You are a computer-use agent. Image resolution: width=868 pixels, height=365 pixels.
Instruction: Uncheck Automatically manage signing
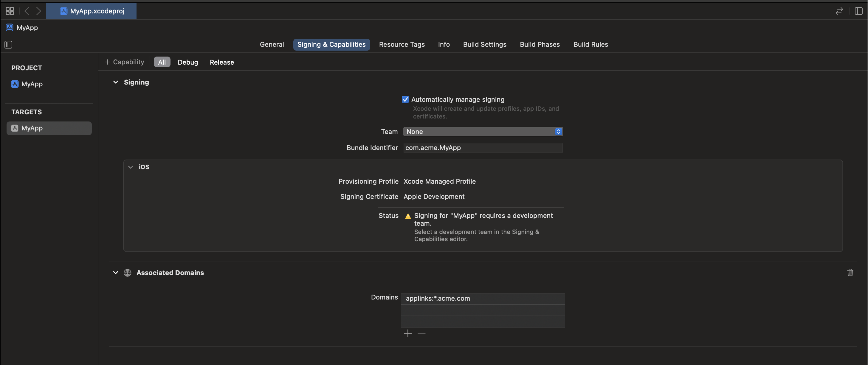(405, 99)
